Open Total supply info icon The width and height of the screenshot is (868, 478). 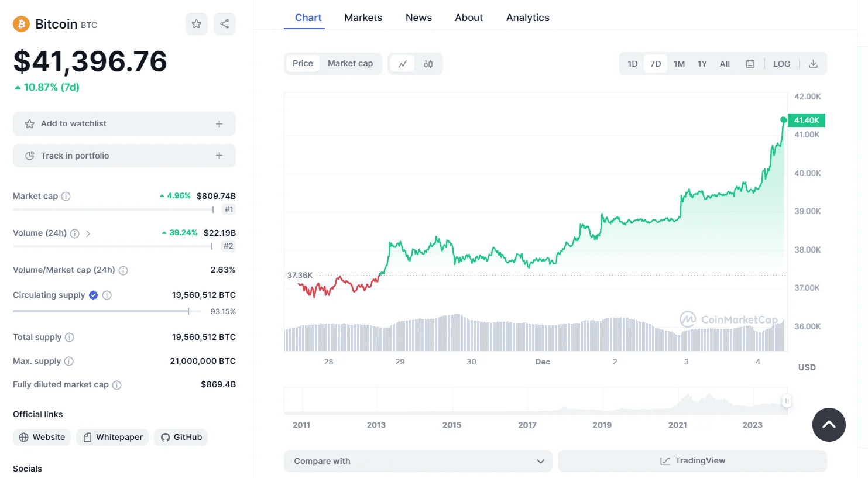pyautogui.click(x=70, y=337)
